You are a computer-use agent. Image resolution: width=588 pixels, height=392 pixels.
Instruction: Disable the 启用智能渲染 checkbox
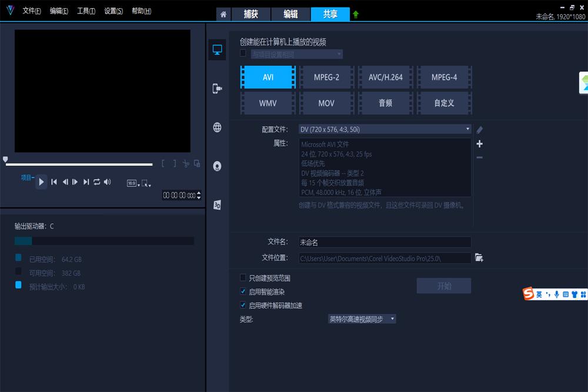243,291
